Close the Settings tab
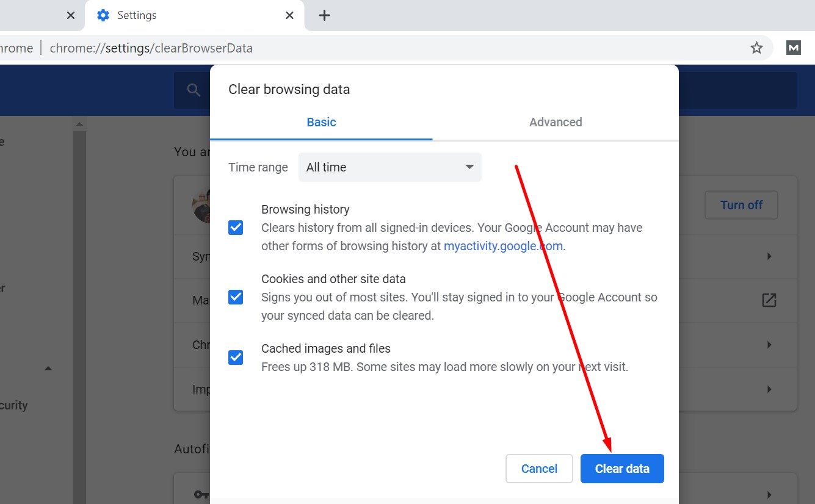815x504 pixels. pyautogui.click(x=290, y=15)
